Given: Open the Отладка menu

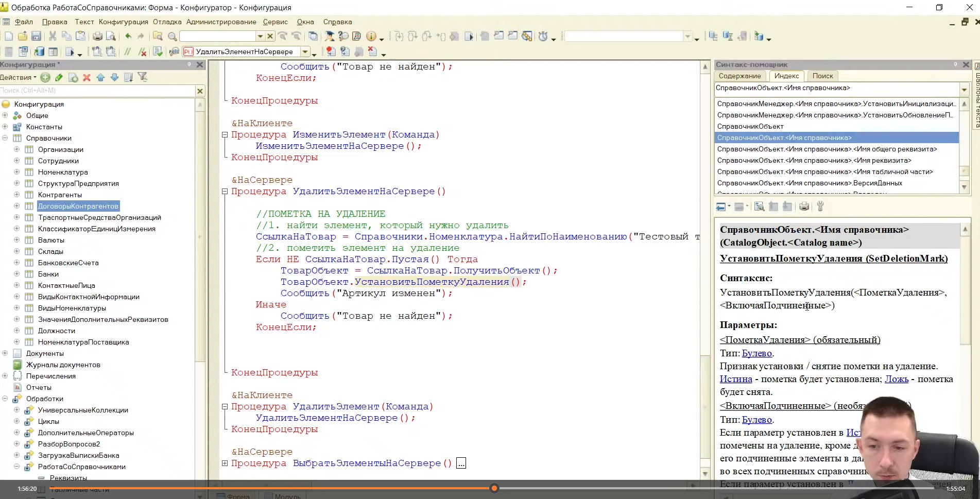Looking at the screenshot, I should (167, 22).
